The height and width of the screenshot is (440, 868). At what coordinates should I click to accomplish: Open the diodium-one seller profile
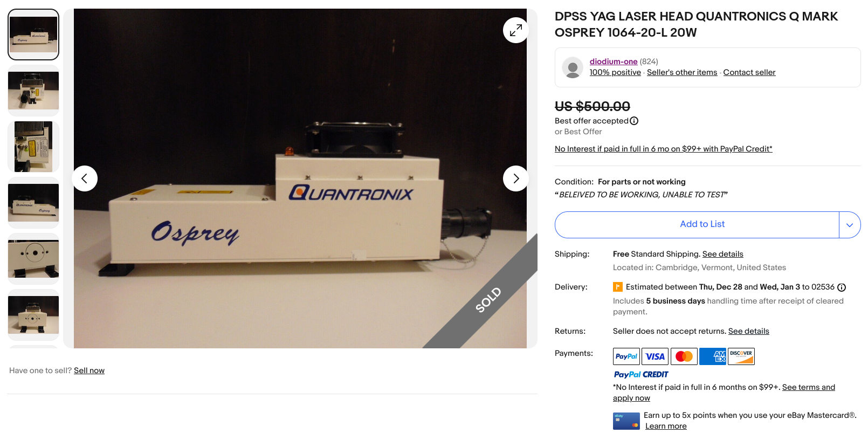[x=614, y=61]
